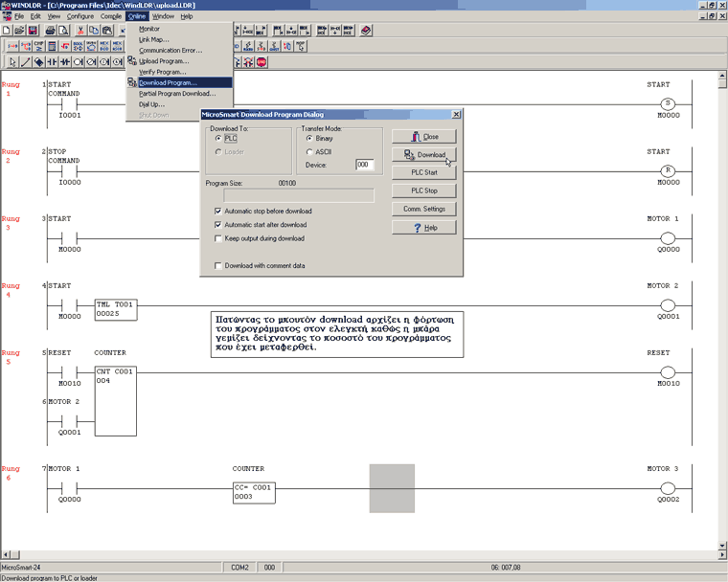
Task: Click the Device number input field
Action: 364,165
